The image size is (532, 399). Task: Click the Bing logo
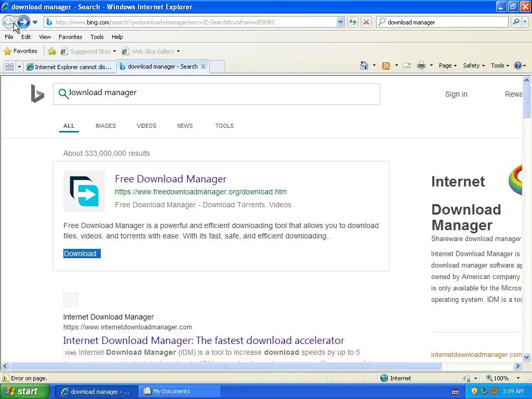37,94
